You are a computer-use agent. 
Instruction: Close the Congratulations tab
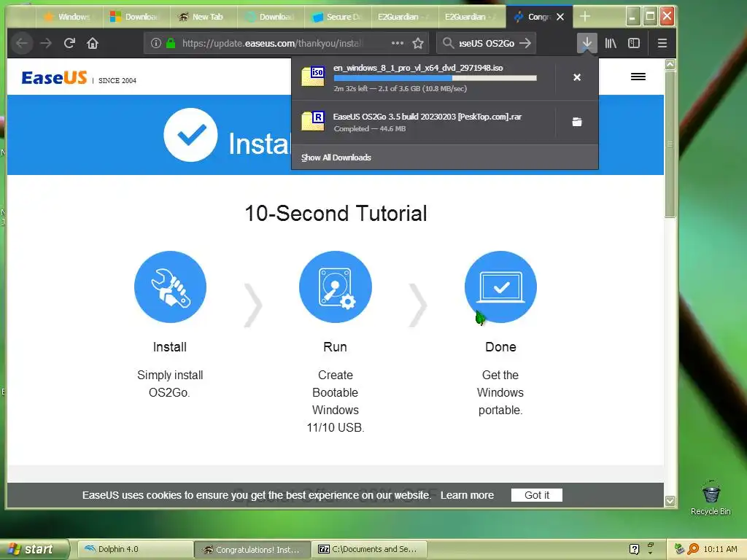pyautogui.click(x=560, y=17)
